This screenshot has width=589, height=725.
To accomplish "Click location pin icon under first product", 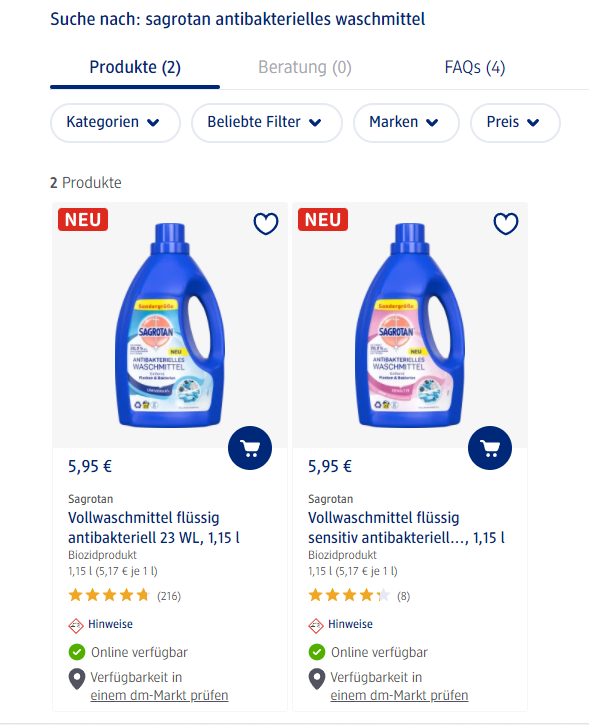I will (77, 679).
